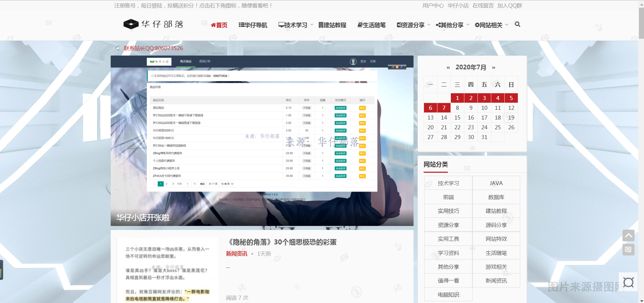Screen dimensions: 644x303
Task: Open the 源码分享 category
Action: (496, 225)
